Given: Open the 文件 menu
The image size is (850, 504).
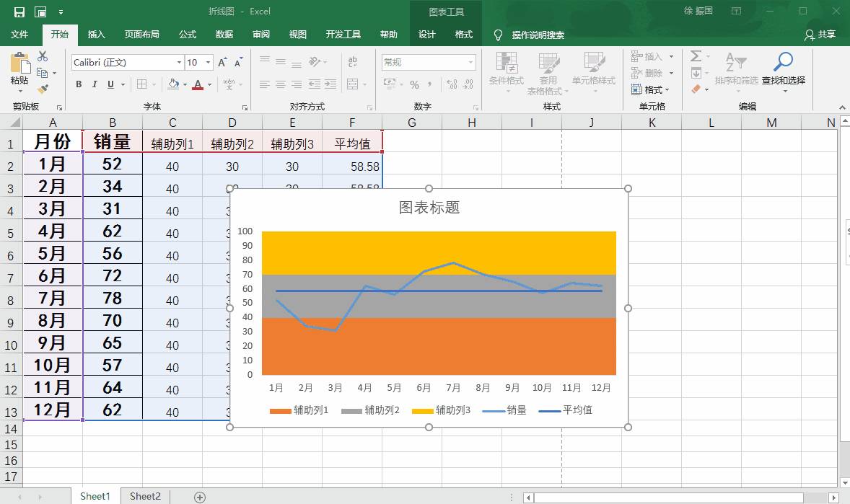Looking at the screenshot, I should click(x=19, y=35).
